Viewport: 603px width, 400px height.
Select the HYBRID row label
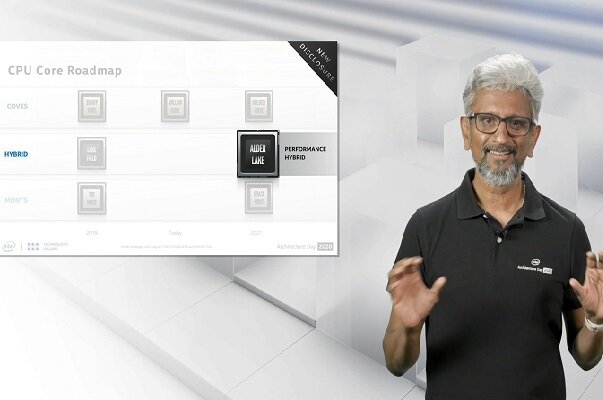pos(17,154)
